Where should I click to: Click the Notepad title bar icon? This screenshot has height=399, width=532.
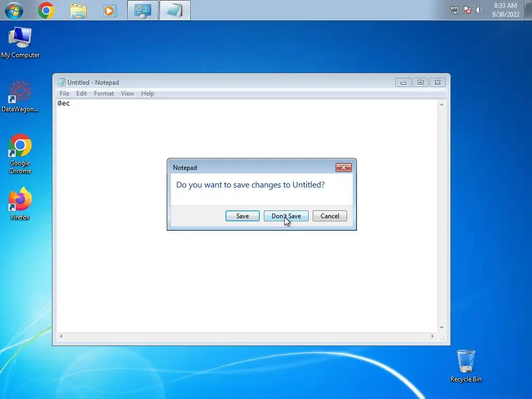61,82
